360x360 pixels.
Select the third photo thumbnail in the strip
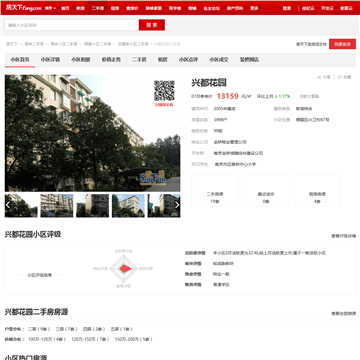[92, 206]
